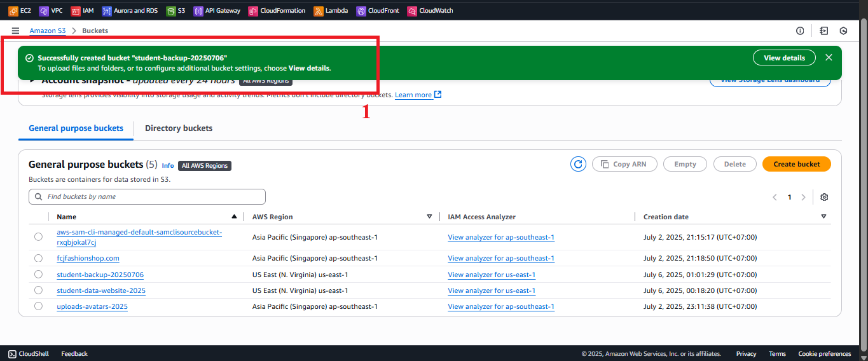
Task: Open the S3 service shortcut
Action: coord(176,11)
